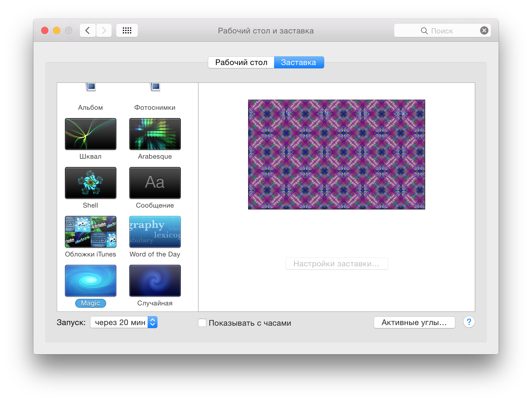532x402 pixels.
Task: Close the window with the red button
Action: [x=45, y=30]
